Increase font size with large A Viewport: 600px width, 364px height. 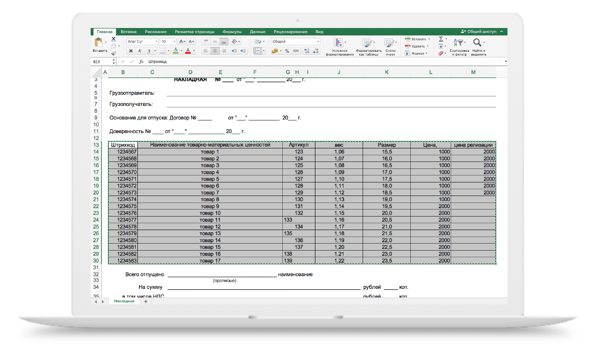[x=182, y=42]
